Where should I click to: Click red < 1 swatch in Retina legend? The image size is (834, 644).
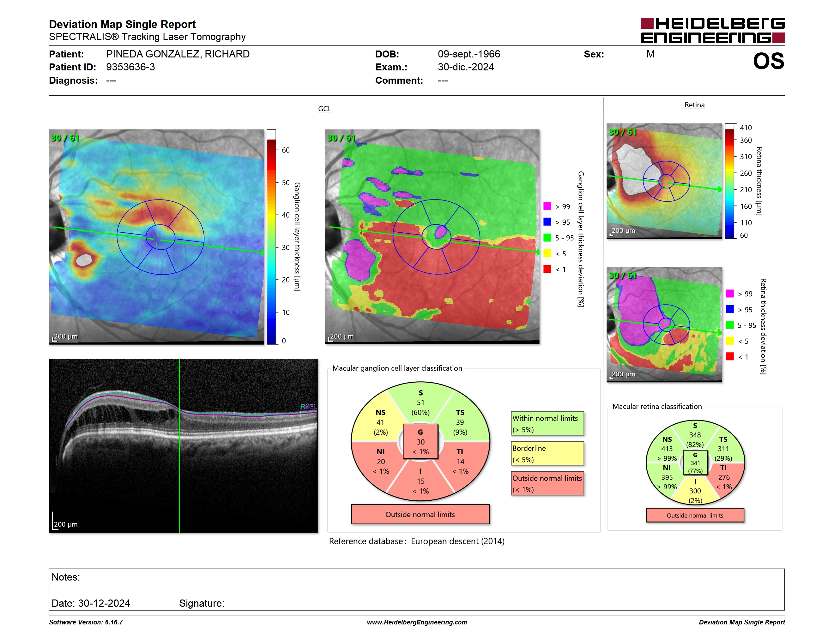pyautogui.click(x=730, y=356)
